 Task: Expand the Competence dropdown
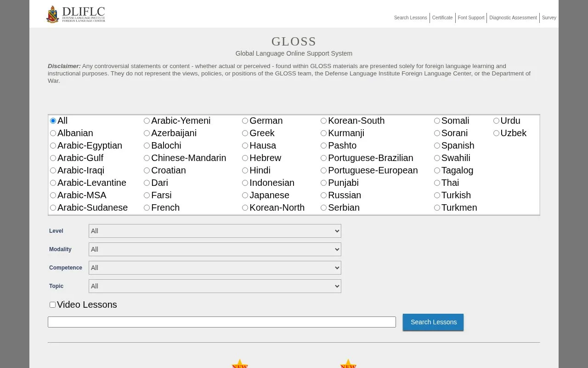tap(215, 268)
